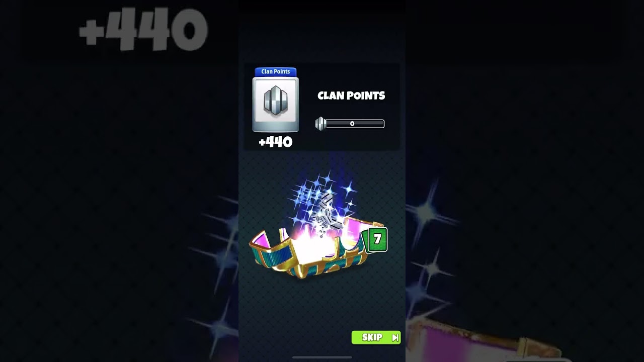
Task: Click the 0 value inside progress bar
Action: [x=352, y=124]
